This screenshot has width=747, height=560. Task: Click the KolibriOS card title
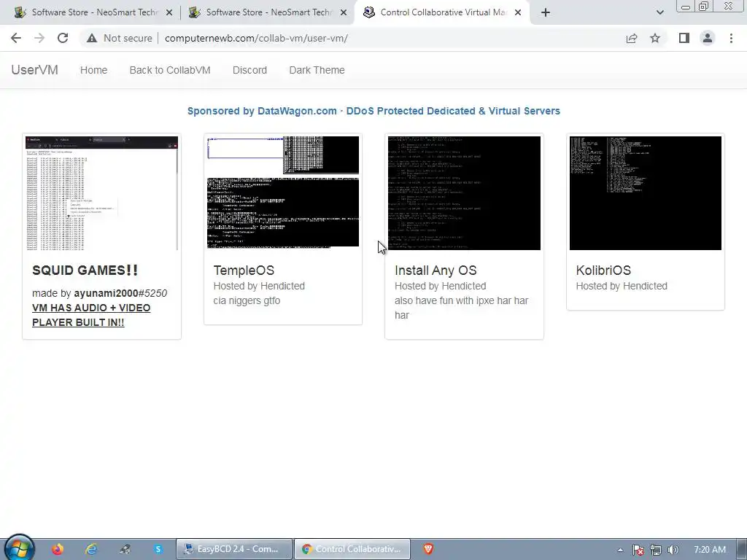click(x=603, y=271)
